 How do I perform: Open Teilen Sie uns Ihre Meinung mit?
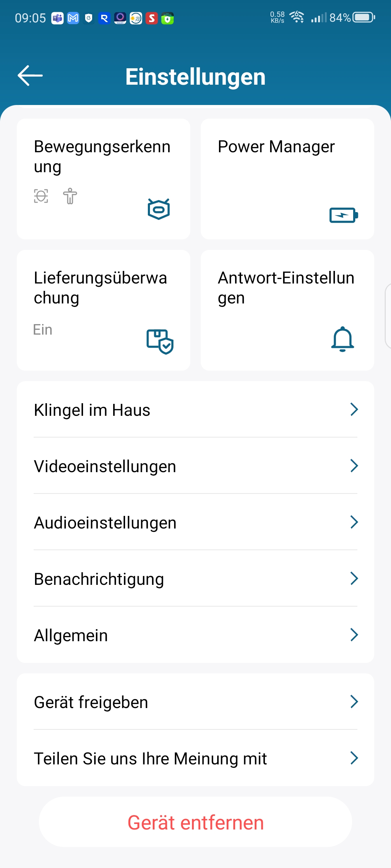(x=195, y=758)
